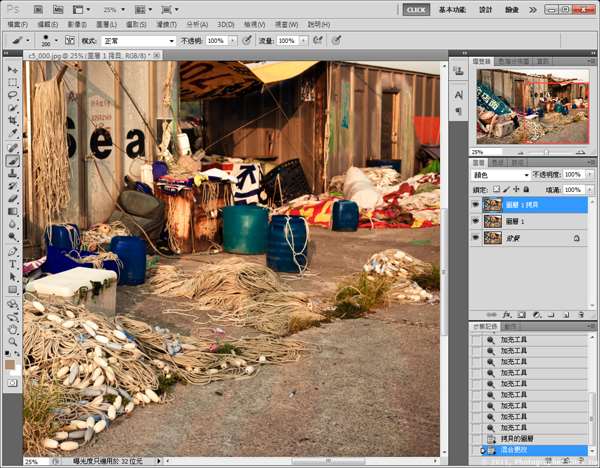Select the '拷貝的圖層' history state

click(x=530, y=439)
